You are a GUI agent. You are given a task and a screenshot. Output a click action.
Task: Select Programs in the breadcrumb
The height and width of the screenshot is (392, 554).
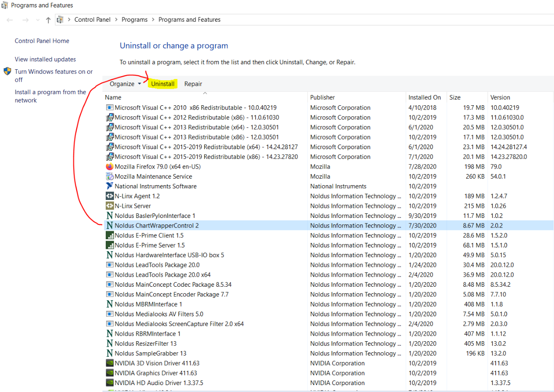pyautogui.click(x=134, y=20)
